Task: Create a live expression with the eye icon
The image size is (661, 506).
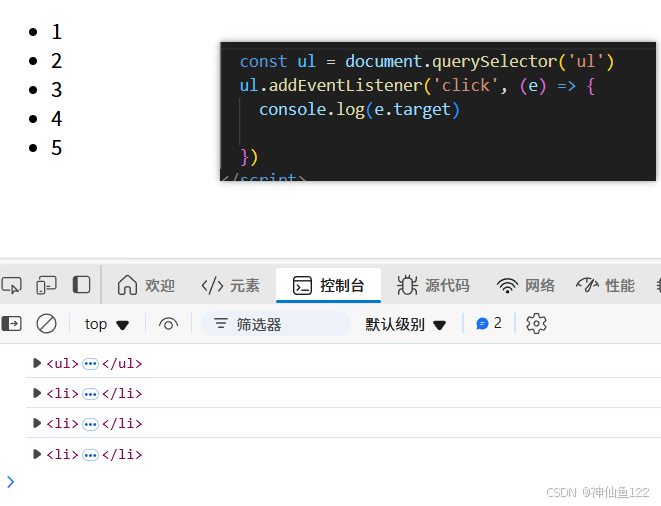Action: click(168, 324)
